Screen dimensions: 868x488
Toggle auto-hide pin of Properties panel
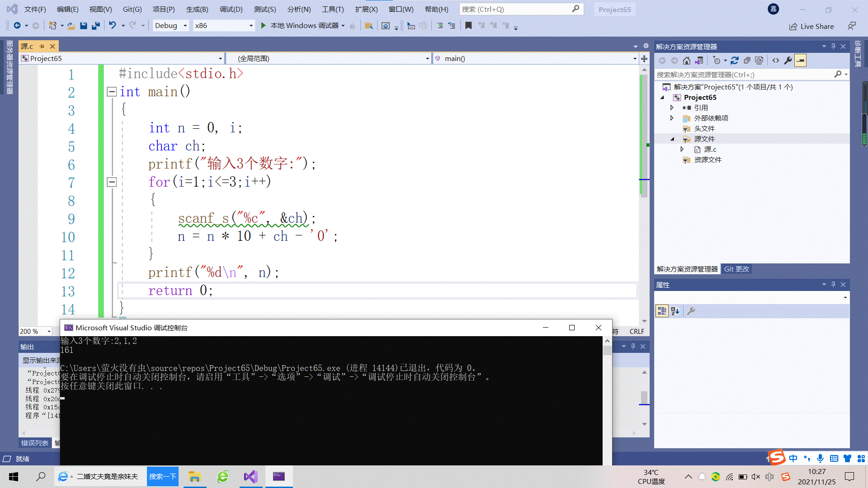tap(833, 285)
